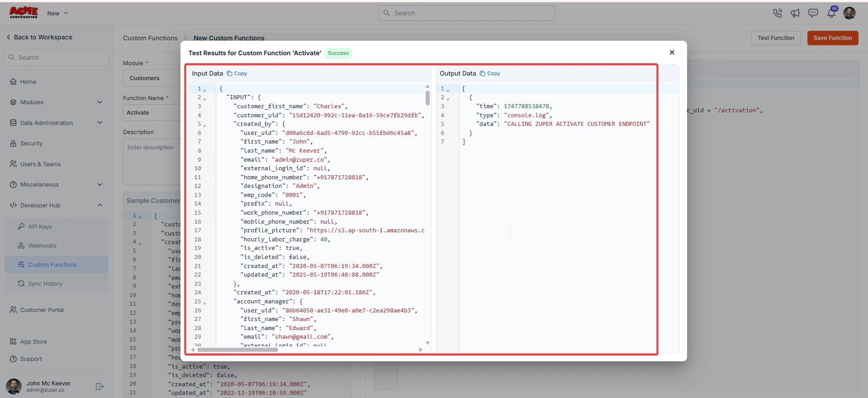Collapse line 5 created_by block in Input Data
The image size is (868, 398).
pos(204,125)
